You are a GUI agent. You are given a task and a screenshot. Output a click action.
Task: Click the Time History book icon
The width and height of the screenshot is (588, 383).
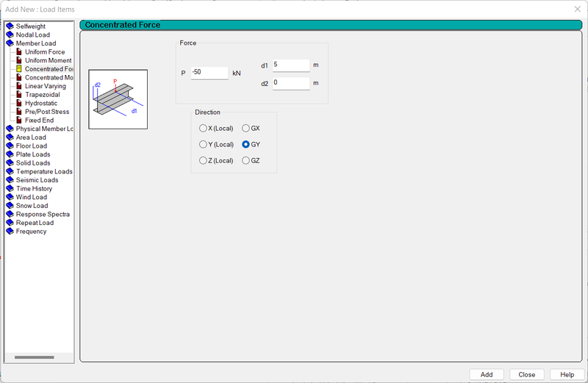tap(10, 189)
